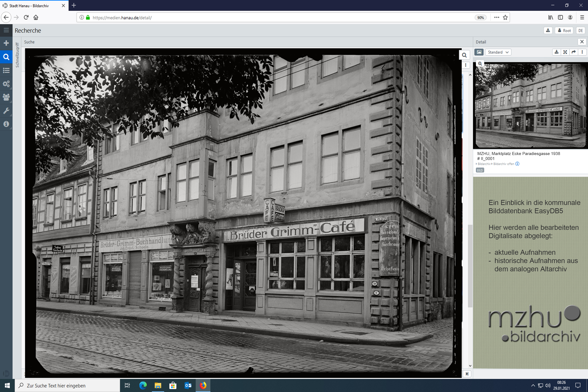Toggle the hamburger menu to collapse sidebar
Viewport: 588px width, 392px height.
pos(6,30)
